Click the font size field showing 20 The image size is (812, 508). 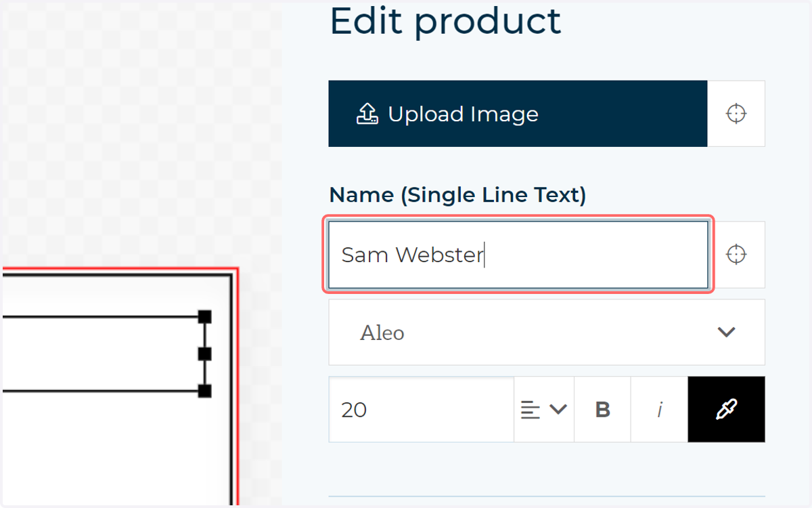(x=422, y=410)
